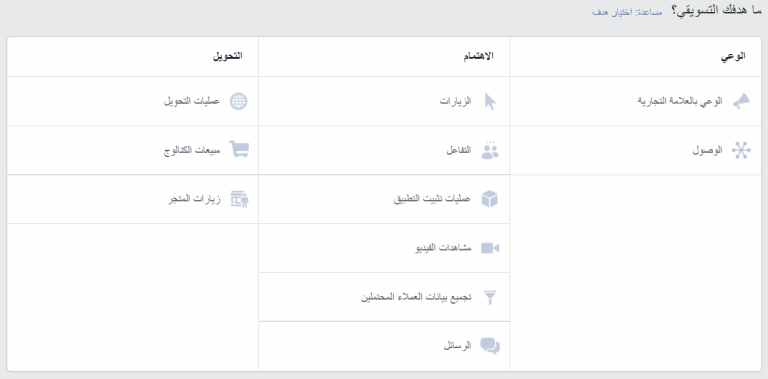Click the Video Views camera icon

pyautogui.click(x=490, y=248)
